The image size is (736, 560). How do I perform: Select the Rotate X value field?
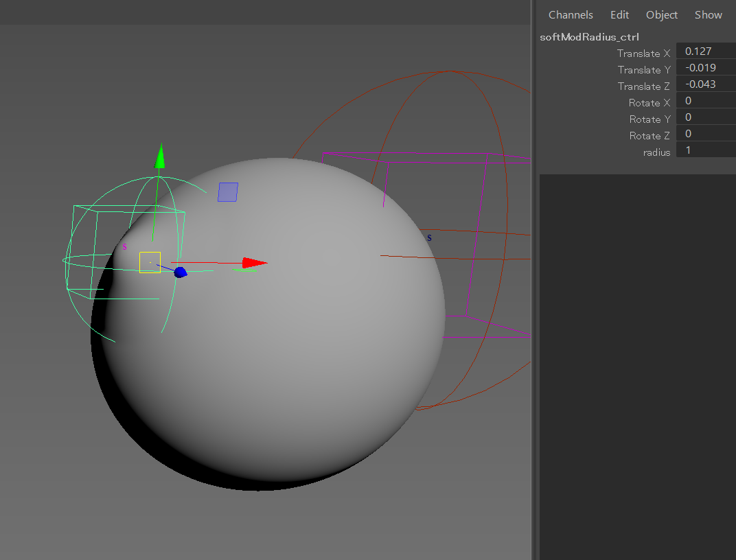click(706, 101)
